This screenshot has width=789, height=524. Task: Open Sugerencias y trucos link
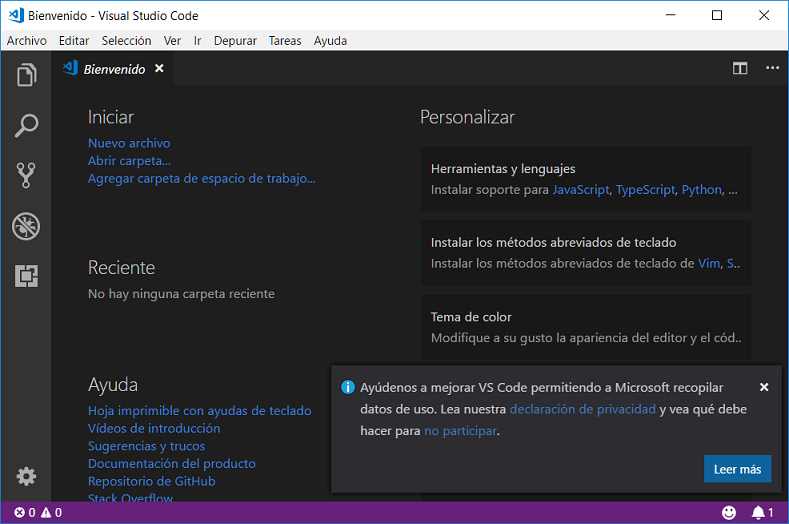pyautogui.click(x=146, y=446)
